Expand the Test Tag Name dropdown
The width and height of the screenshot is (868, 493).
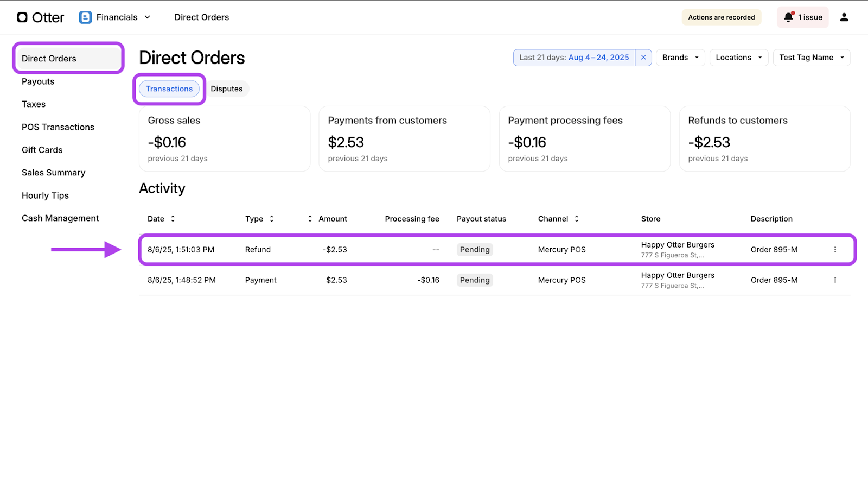[811, 58]
